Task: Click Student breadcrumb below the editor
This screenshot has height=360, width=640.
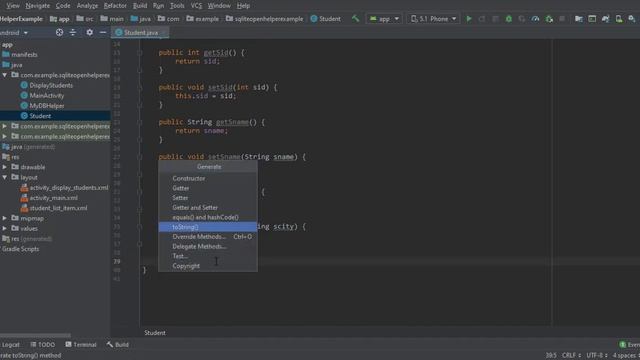Action: click(155, 333)
